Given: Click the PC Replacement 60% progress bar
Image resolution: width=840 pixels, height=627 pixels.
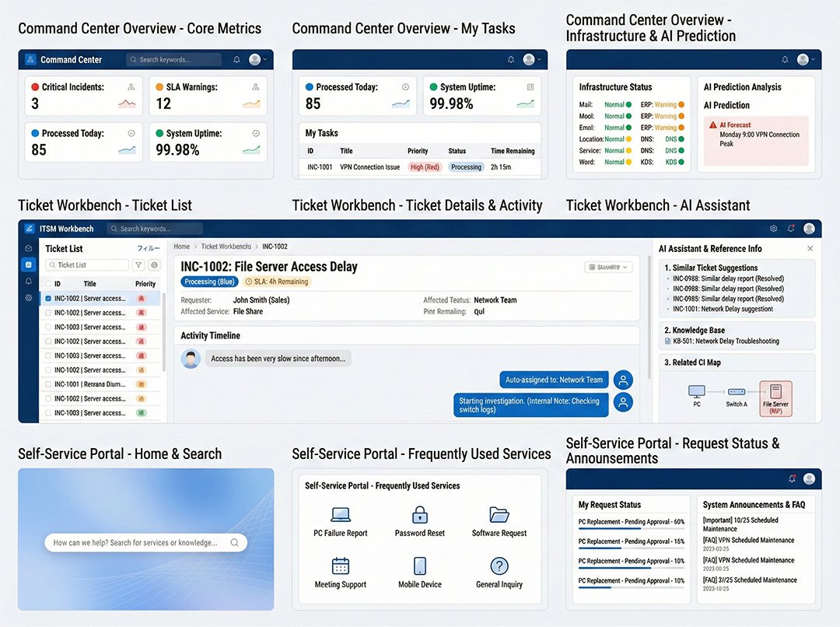Looking at the screenshot, I should coord(631,529).
